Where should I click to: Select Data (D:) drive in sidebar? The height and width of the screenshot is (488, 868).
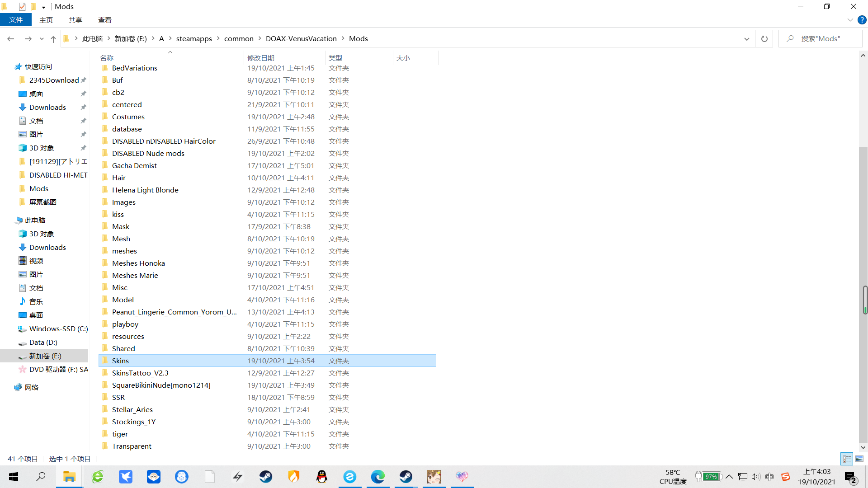point(43,342)
